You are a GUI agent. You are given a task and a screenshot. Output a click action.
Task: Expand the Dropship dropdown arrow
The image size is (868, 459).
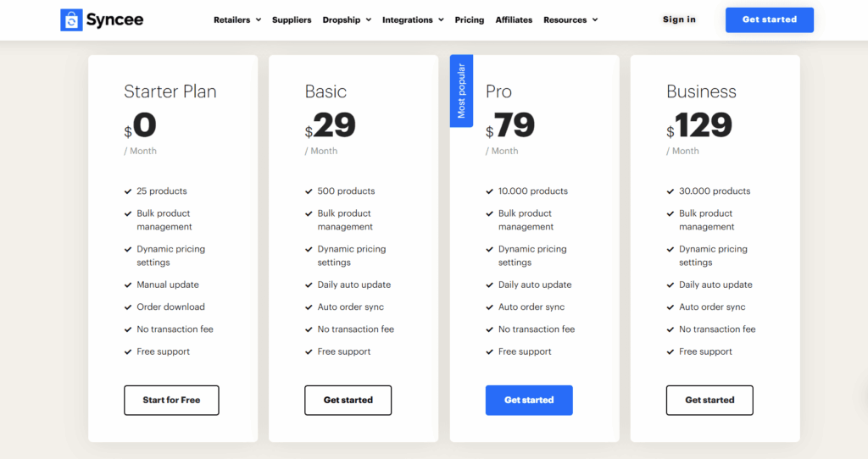click(369, 20)
